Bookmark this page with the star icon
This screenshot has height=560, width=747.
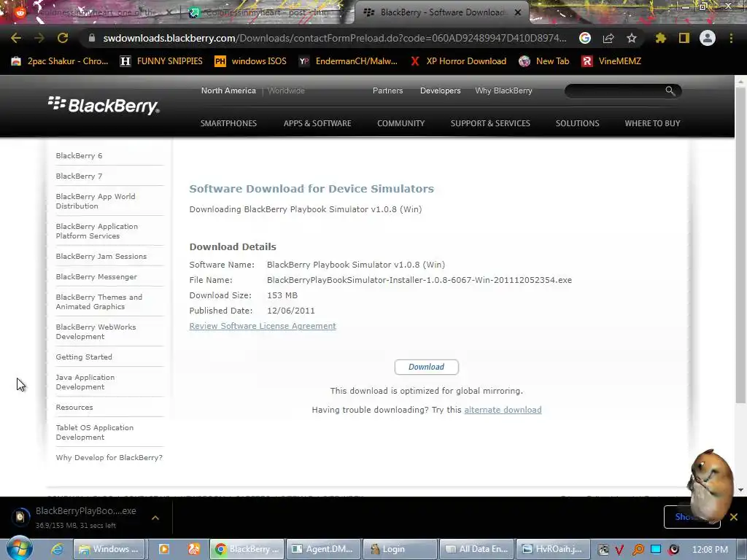click(632, 38)
